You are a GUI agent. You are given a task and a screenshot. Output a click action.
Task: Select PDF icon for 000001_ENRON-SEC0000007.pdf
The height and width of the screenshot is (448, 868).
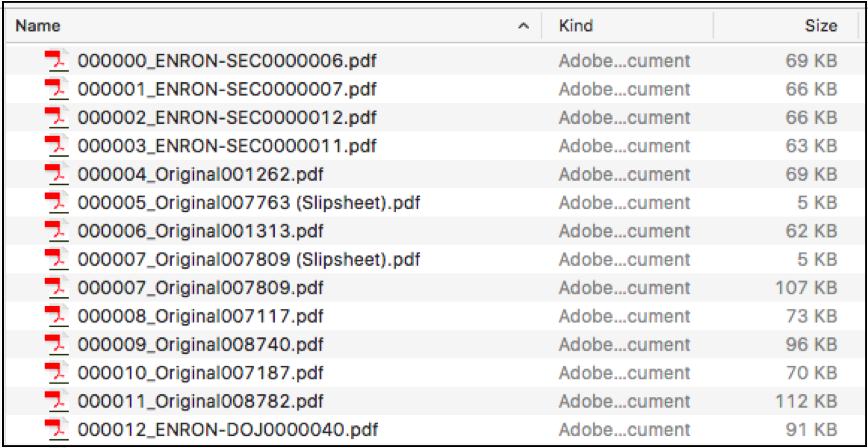[x=56, y=89]
